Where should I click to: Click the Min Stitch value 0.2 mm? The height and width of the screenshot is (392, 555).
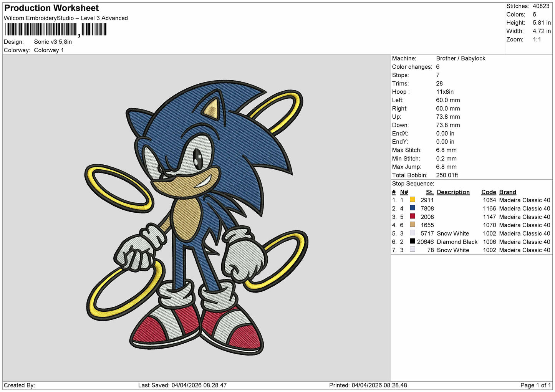[x=446, y=159]
